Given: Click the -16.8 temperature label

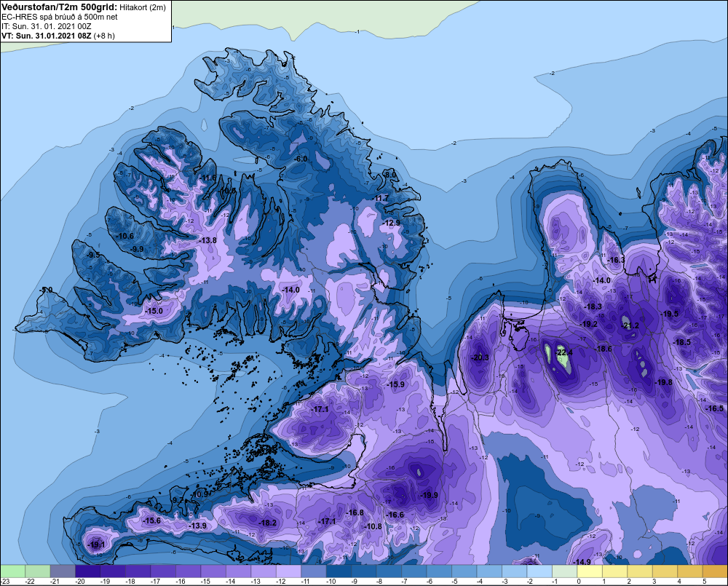Looking at the screenshot, I should point(355,512).
